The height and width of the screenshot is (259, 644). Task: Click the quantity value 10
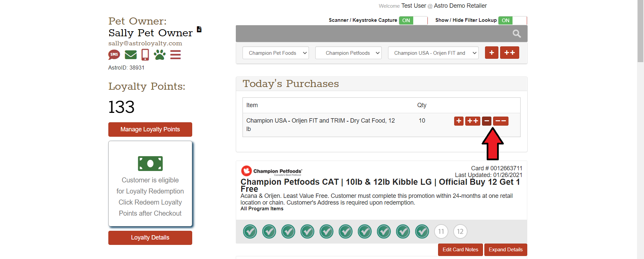pos(422,121)
